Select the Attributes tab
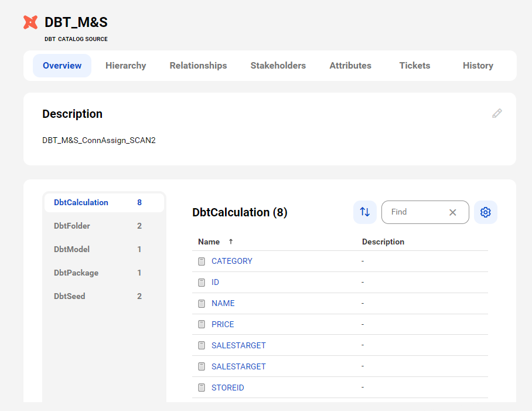Screen dimensions: 532x411 350,66
